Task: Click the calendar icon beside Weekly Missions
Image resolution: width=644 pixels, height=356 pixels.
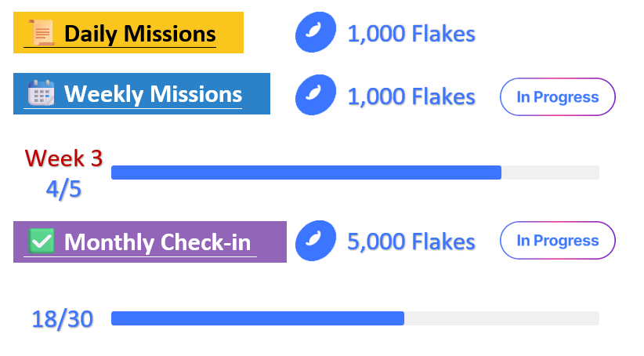Action: click(40, 94)
